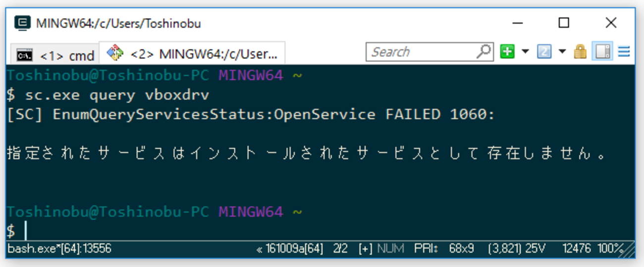Screen dimensions: 644x267
Task: Select the <2> MINGW64 tab
Action: pos(193,53)
